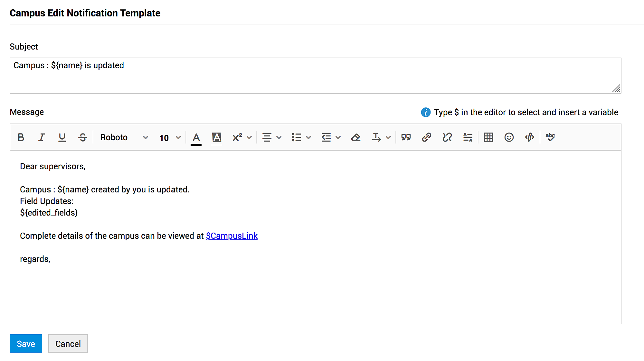Click the 'Dear supervisors,' line
Screen dimensions: 644x361
click(x=53, y=166)
